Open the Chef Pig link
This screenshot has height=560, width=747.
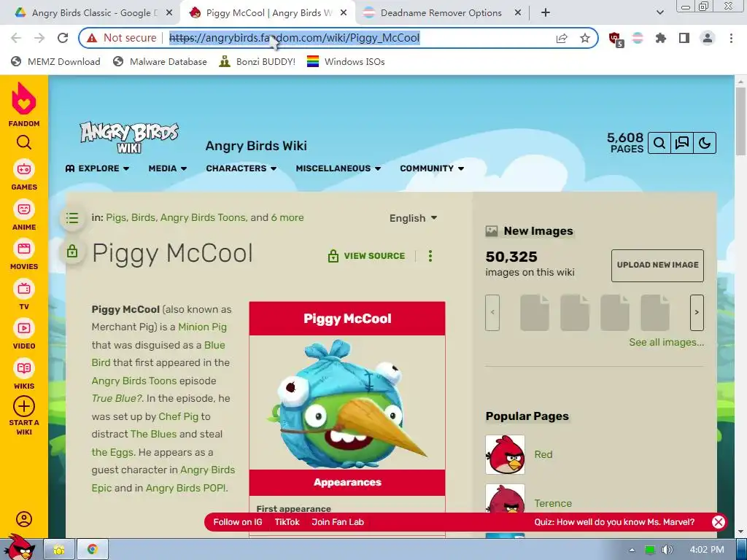pos(178,416)
